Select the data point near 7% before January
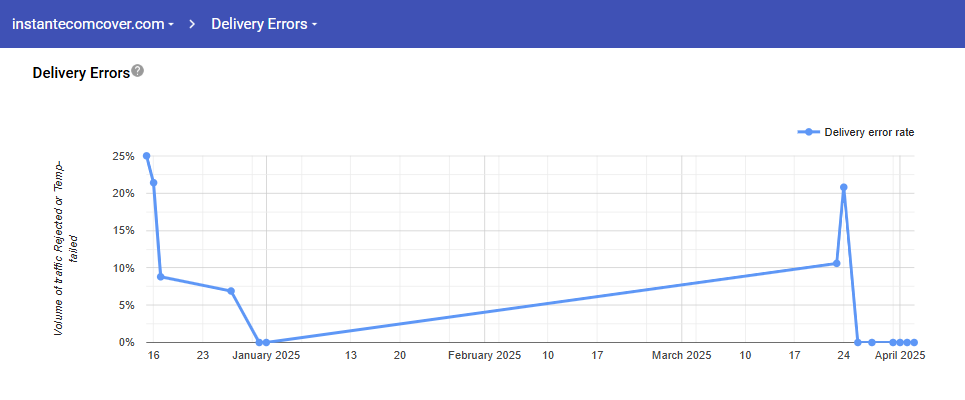965x400 pixels. (231, 291)
